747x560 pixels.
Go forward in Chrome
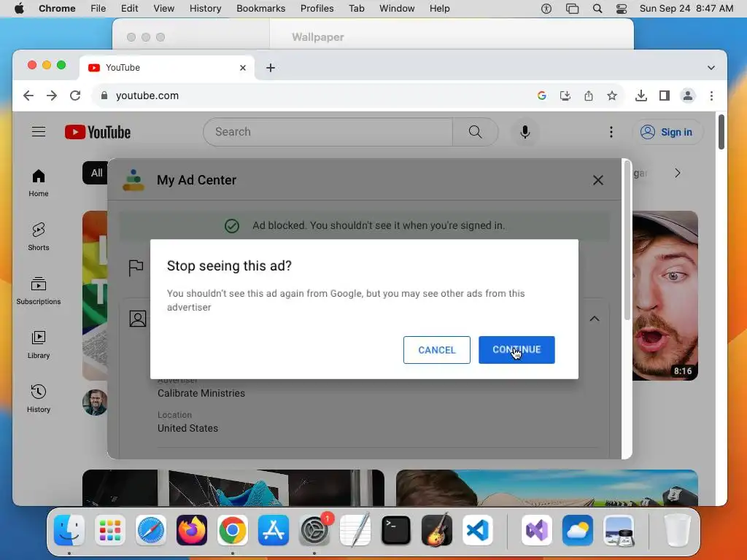coord(52,96)
